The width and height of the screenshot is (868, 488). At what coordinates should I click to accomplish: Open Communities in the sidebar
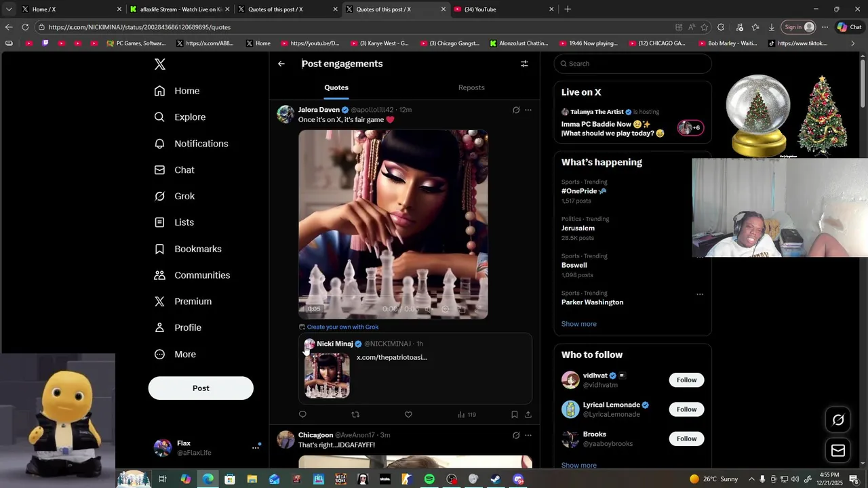(192, 275)
